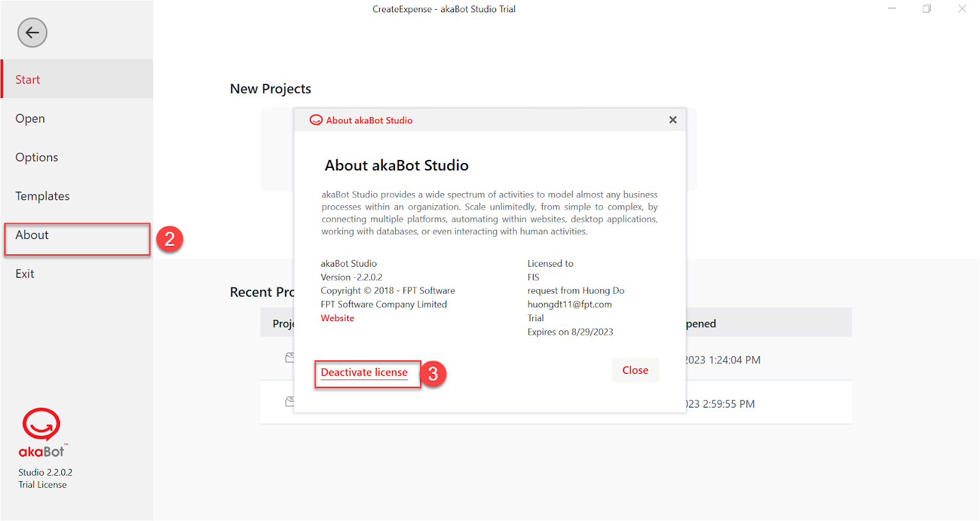Image resolution: width=980 pixels, height=521 pixels.
Task: Click first recent project folder icon
Action: pyautogui.click(x=290, y=357)
